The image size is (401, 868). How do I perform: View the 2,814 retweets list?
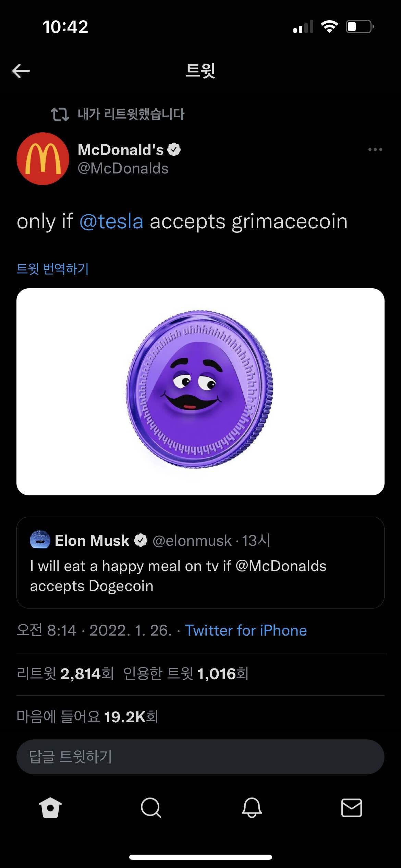click(x=65, y=674)
